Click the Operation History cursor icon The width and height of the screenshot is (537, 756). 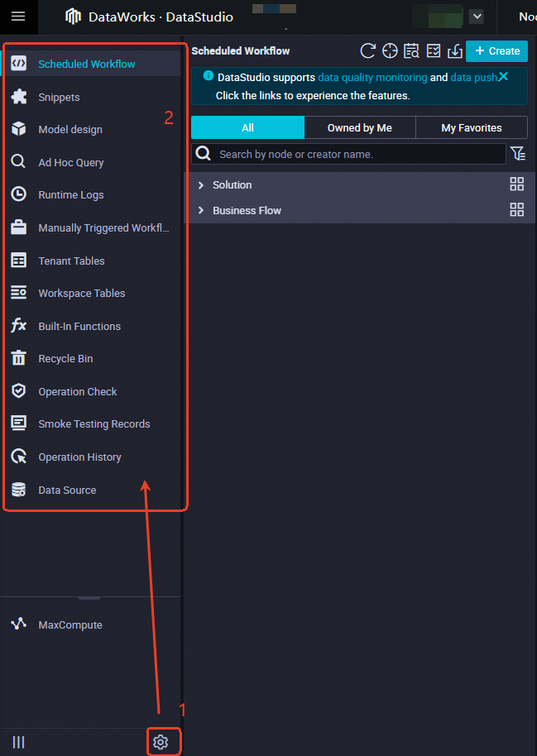tap(19, 457)
